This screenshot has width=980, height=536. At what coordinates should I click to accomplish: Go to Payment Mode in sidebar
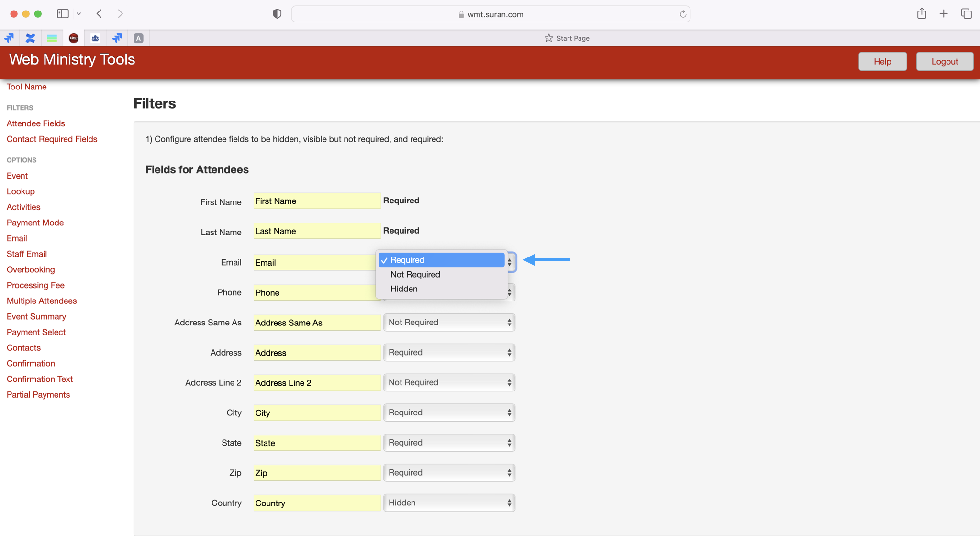[35, 223]
